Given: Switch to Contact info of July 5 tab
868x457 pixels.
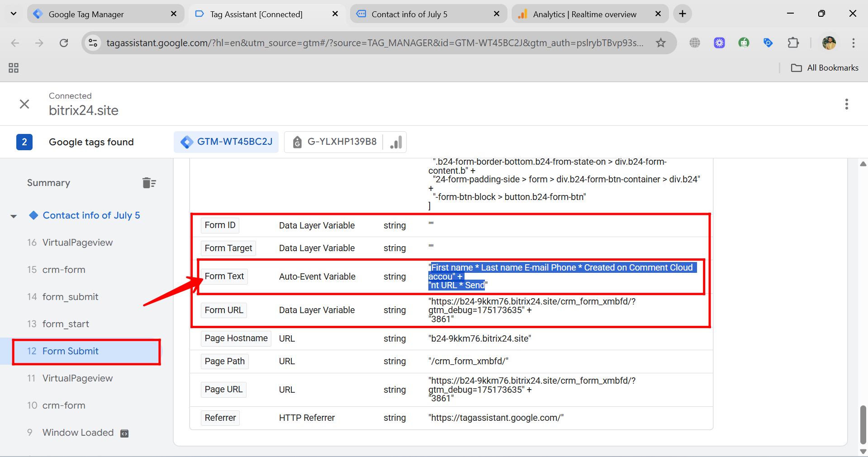Looking at the screenshot, I should tap(428, 14).
